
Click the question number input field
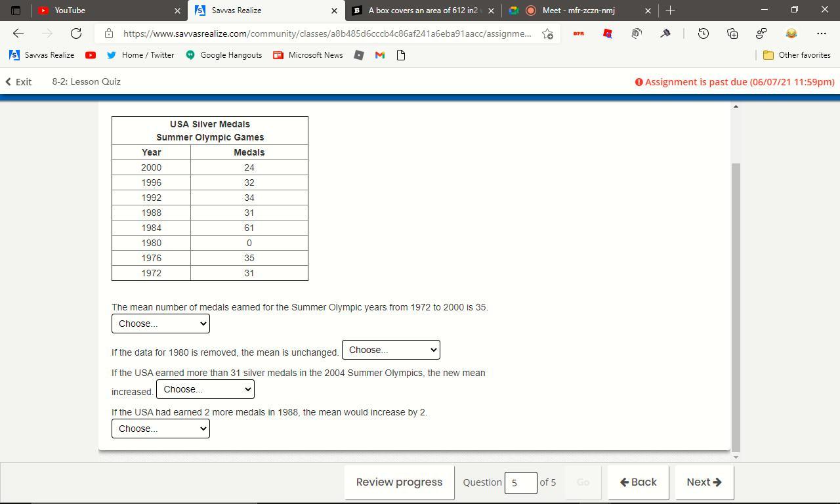[x=520, y=483]
